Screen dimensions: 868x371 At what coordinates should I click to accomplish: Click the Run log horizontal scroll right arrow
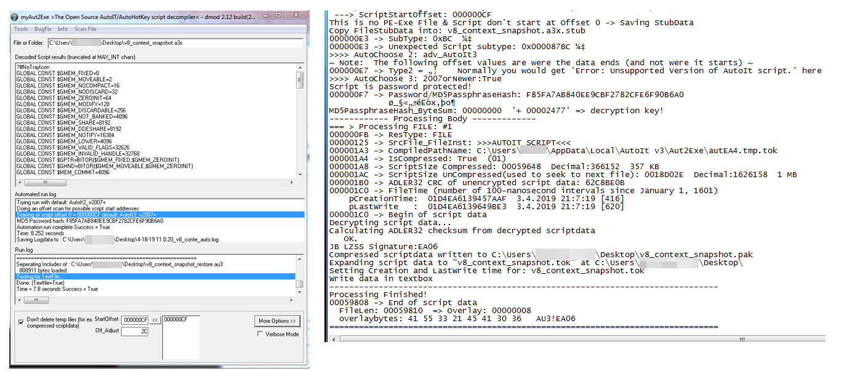click(x=291, y=301)
